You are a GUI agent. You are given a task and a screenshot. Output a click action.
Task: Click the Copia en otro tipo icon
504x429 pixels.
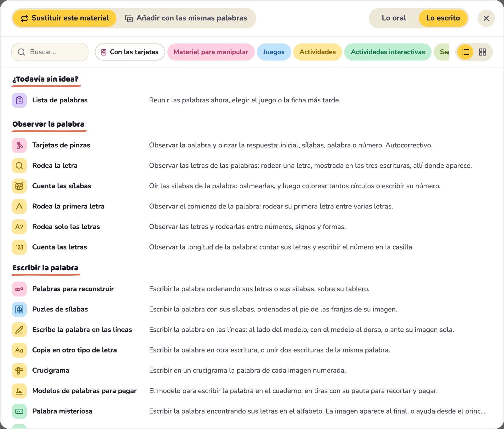click(19, 350)
